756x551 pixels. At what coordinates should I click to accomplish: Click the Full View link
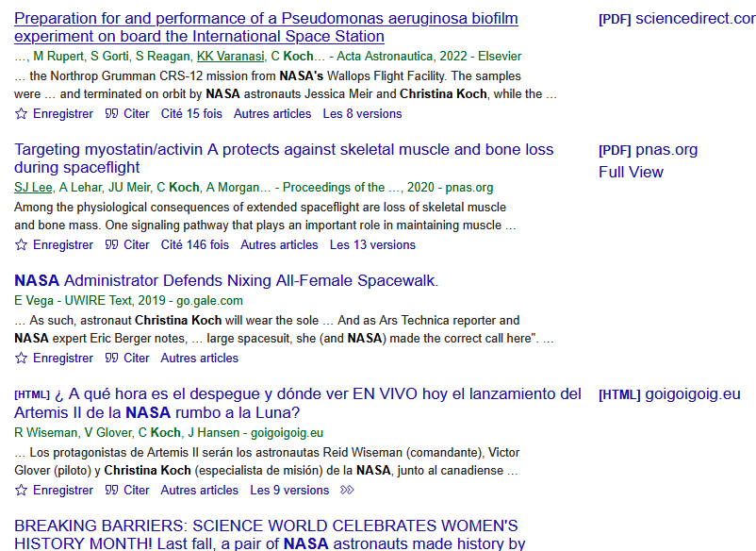[x=631, y=173]
